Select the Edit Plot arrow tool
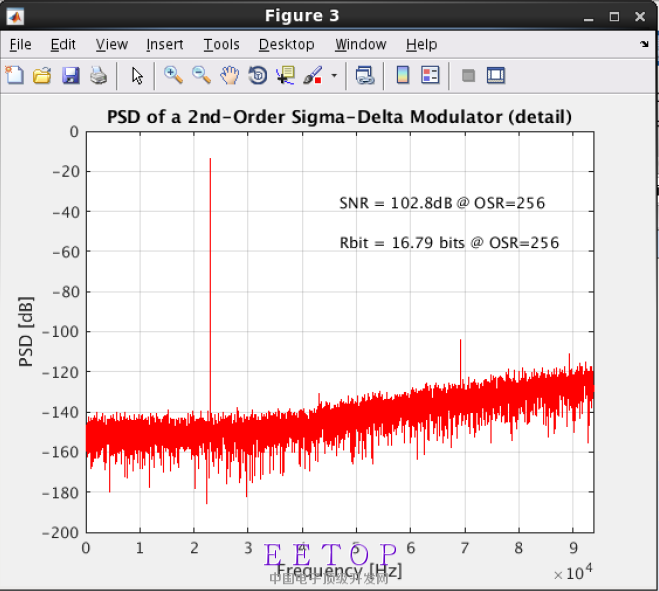Screen dimensions: 659x591 [x=137, y=76]
